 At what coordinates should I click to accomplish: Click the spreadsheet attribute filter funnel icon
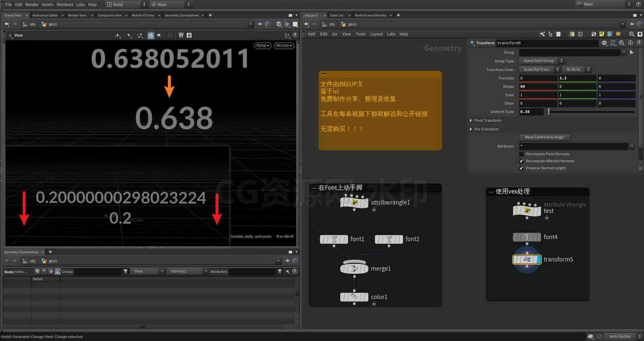tap(279, 272)
